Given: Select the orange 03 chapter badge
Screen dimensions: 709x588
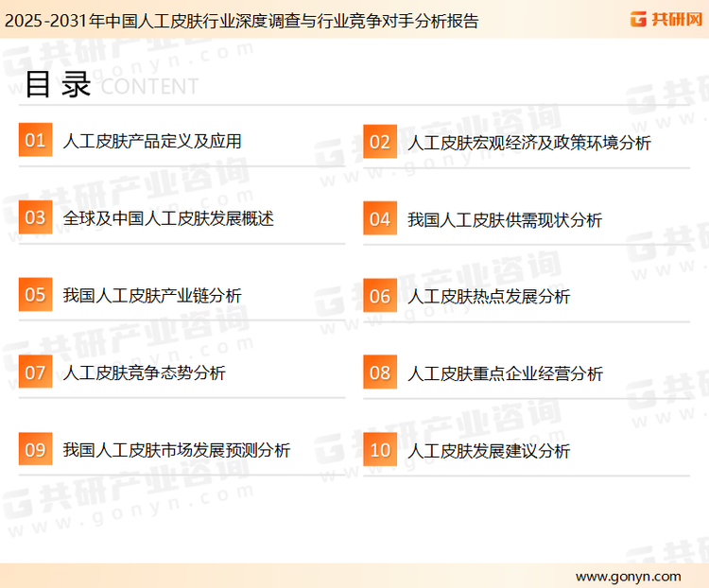Looking at the screenshot, I should pos(35,217).
